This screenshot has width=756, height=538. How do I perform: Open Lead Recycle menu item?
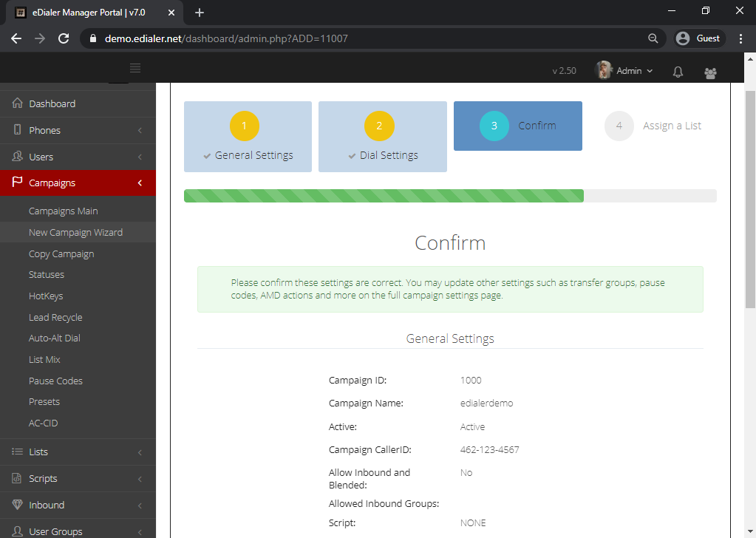point(55,317)
